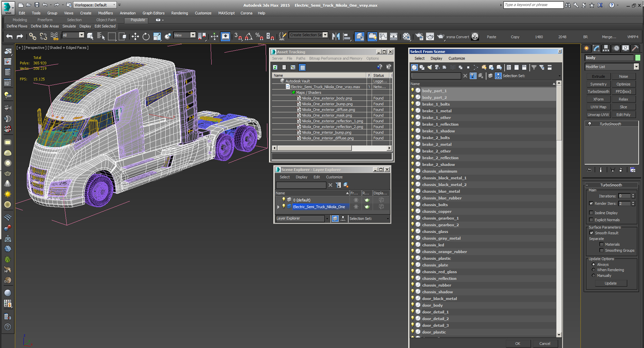
Task: Click the Unwrap UVW button
Action: 598,115
